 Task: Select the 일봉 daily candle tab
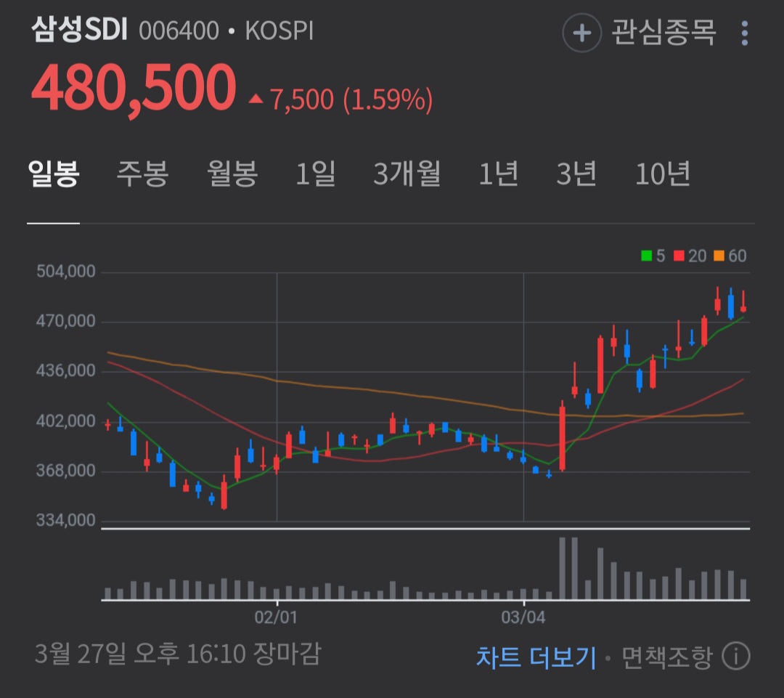(x=54, y=174)
